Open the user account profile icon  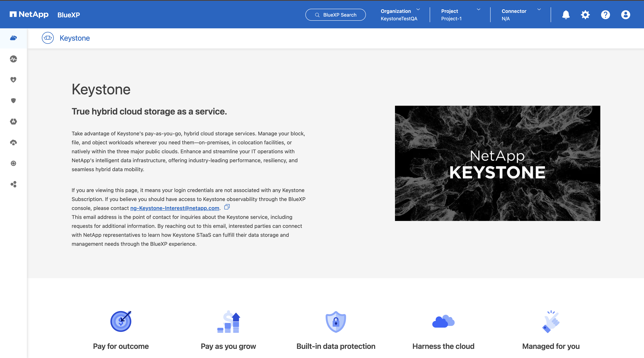(x=625, y=15)
